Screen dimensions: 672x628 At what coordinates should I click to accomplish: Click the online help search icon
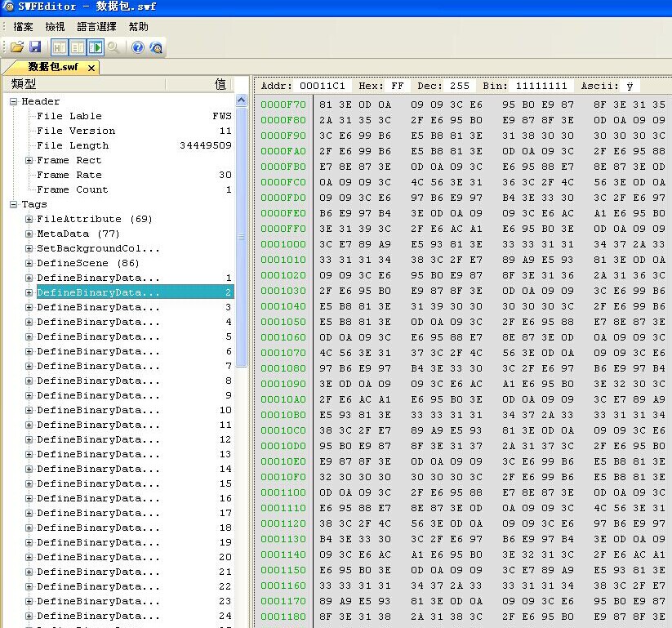[x=156, y=47]
